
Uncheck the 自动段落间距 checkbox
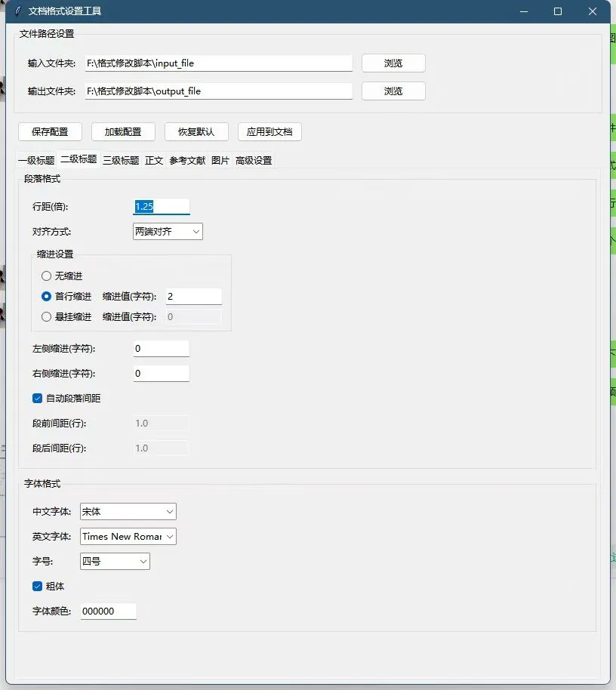click(x=36, y=398)
